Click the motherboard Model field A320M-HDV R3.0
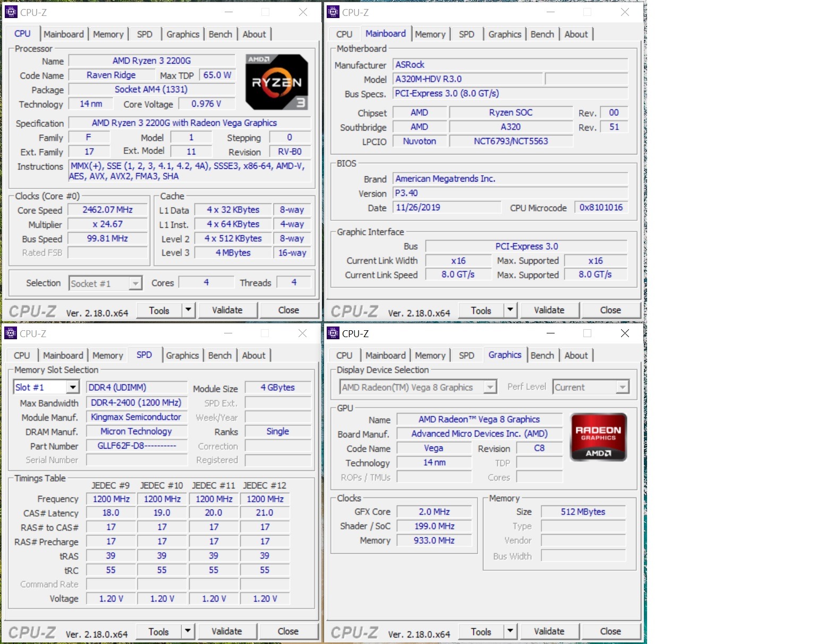This screenshot has width=816, height=644. tap(468, 79)
